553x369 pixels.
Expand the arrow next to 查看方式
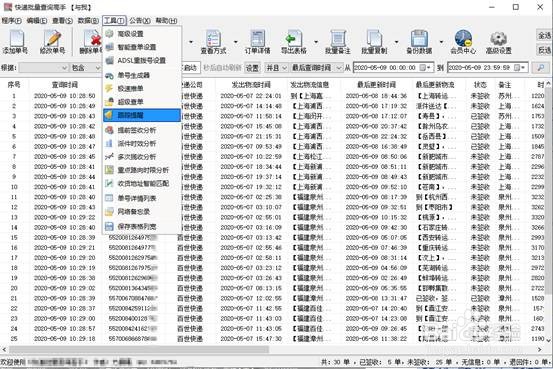click(x=236, y=42)
